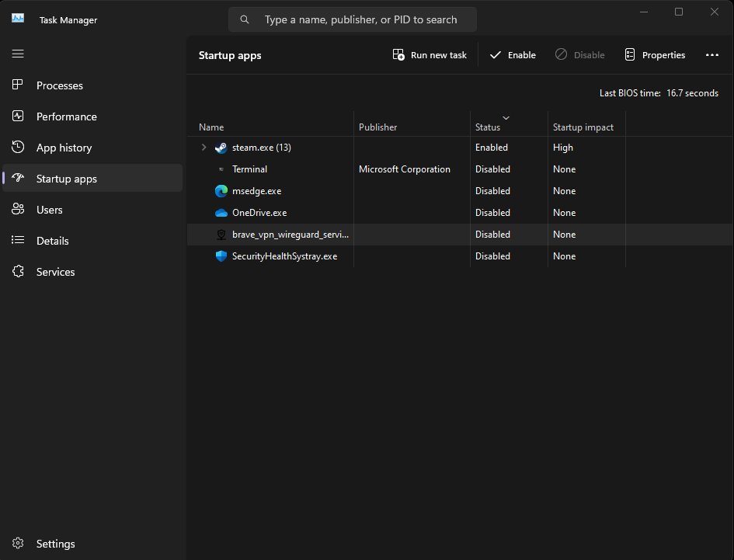Open the more options ellipsis menu
734x560 pixels.
712,55
